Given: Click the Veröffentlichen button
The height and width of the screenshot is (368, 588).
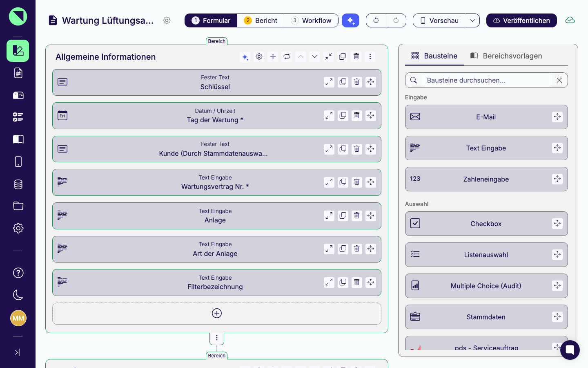Looking at the screenshot, I should (x=521, y=20).
